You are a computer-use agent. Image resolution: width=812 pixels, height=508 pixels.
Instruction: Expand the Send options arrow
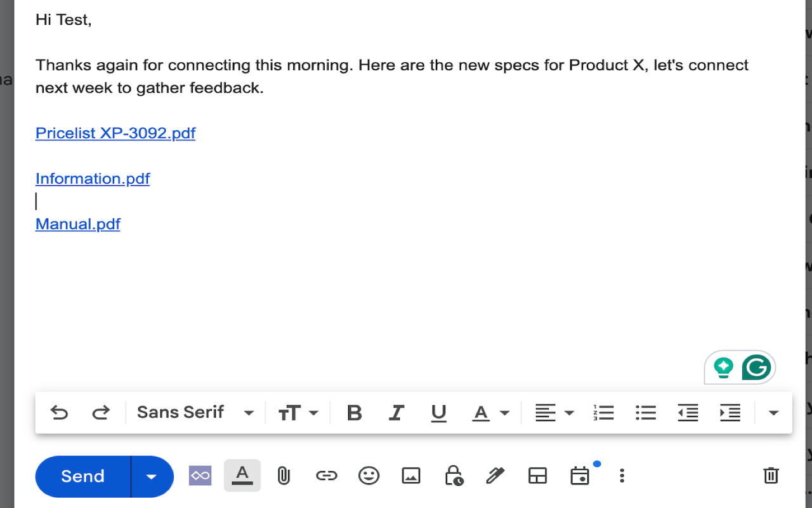coord(152,476)
